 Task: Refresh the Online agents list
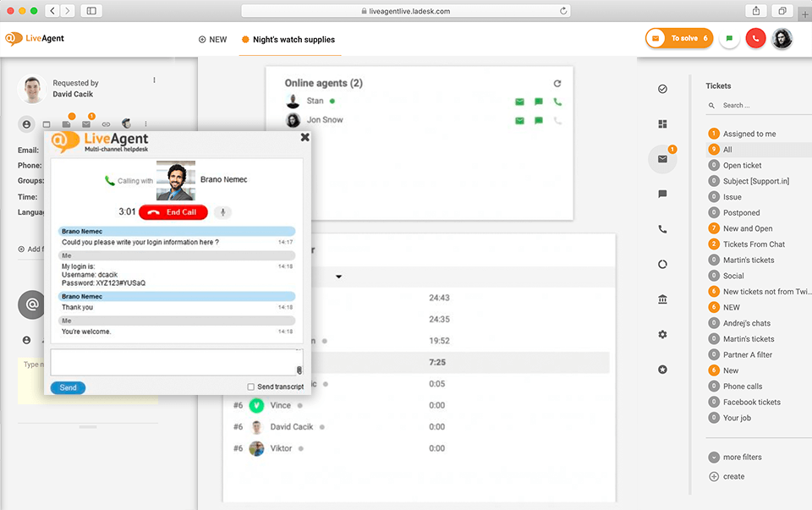(x=557, y=84)
